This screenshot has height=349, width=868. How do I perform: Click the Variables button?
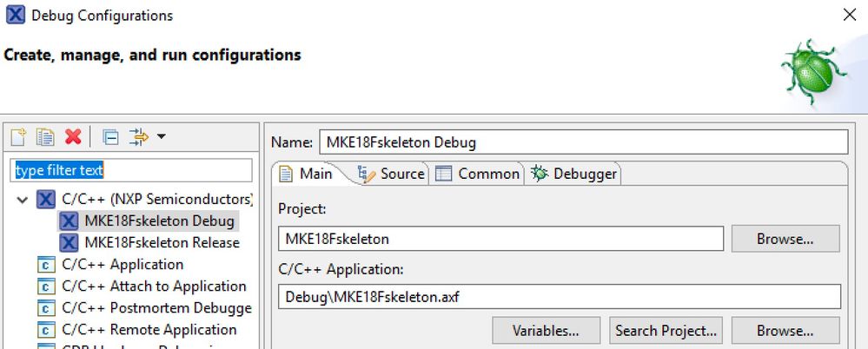546,330
